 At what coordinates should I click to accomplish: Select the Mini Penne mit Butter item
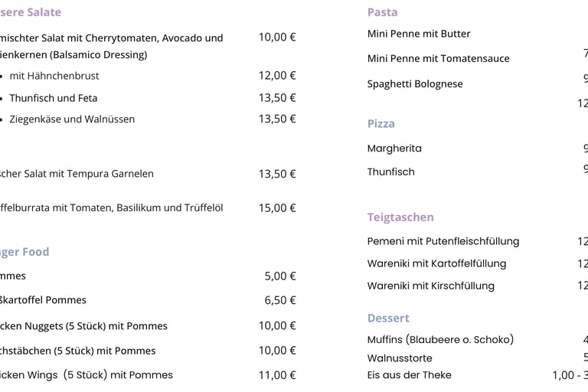[x=419, y=34]
